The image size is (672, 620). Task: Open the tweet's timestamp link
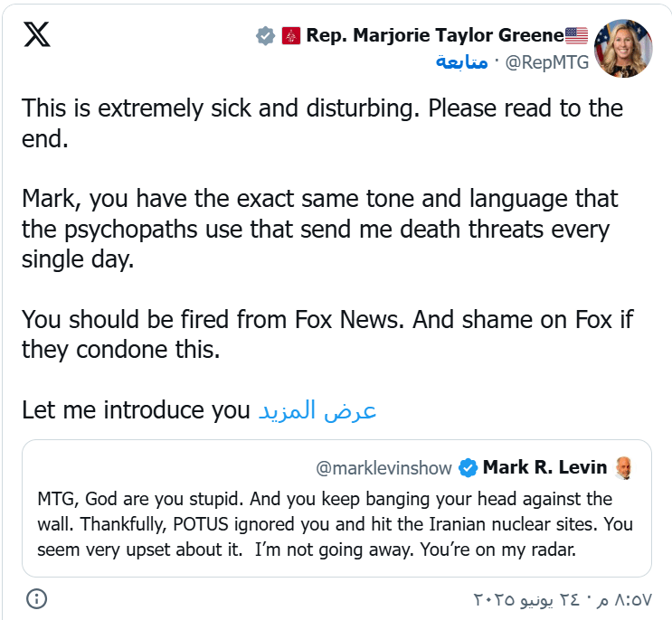click(564, 599)
